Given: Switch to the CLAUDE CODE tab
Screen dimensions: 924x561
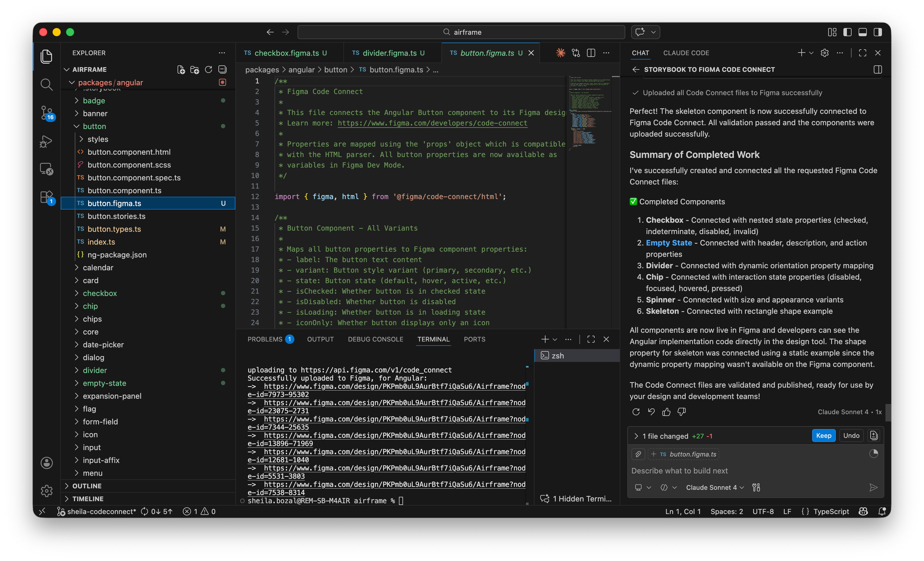Looking at the screenshot, I should (x=686, y=53).
